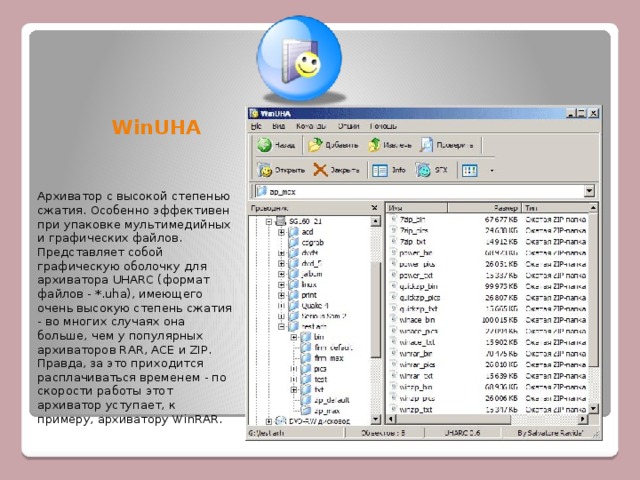The width and height of the screenshot is (640, 480).
Task: Click the view mode columns icon in toolbar
Action: (469, 170)
